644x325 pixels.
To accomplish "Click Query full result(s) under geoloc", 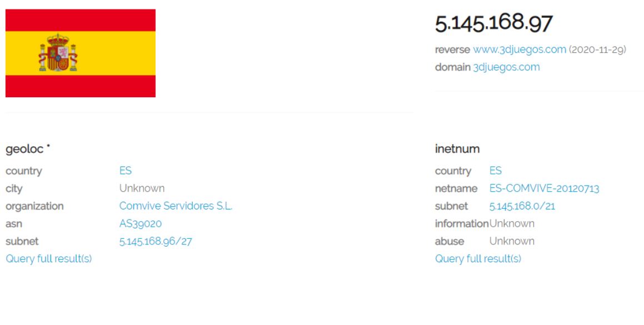I will coord(49,259).
